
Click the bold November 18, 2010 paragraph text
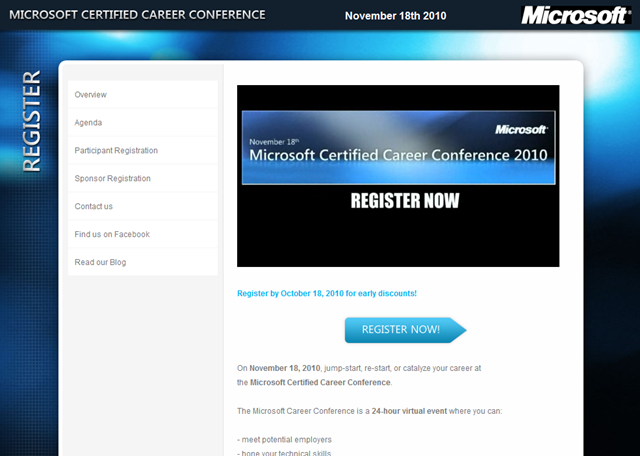pyautogui.click(x=284, y=368)
